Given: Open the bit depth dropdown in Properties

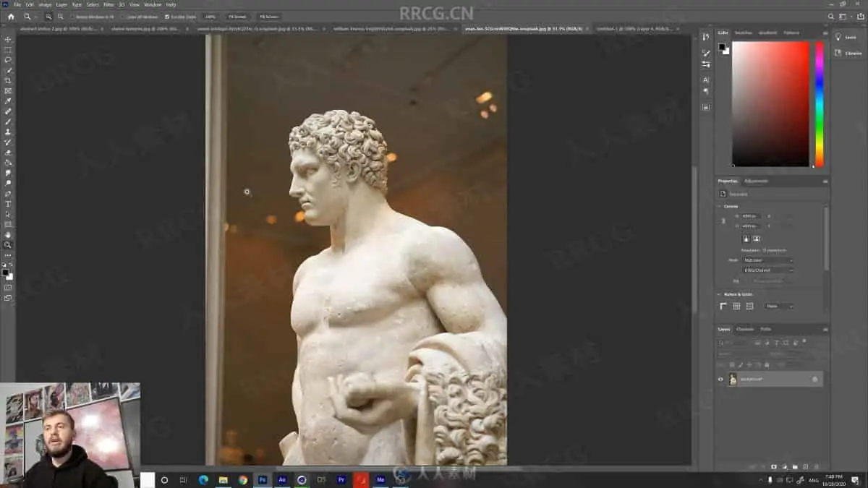Looking at the screenshot, I should [768, 270].
